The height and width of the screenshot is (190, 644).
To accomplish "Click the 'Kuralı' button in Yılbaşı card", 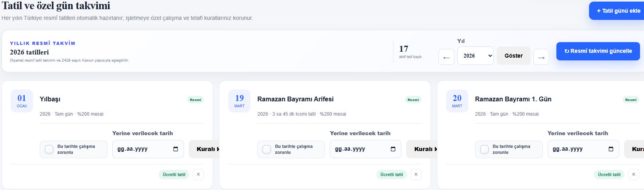I will point(204,149).
